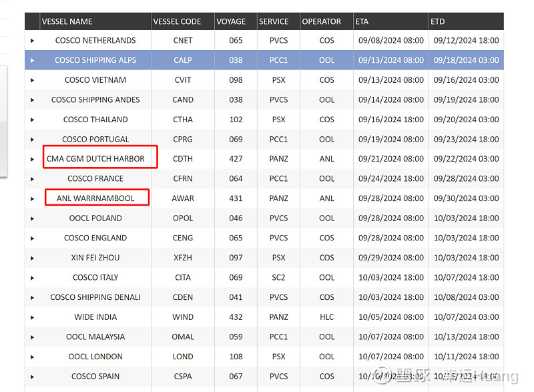This screenshot has width=534, height=392.
Task: Click ETD 10/13/2024 18:00
Action: click(x=466, y=337)
